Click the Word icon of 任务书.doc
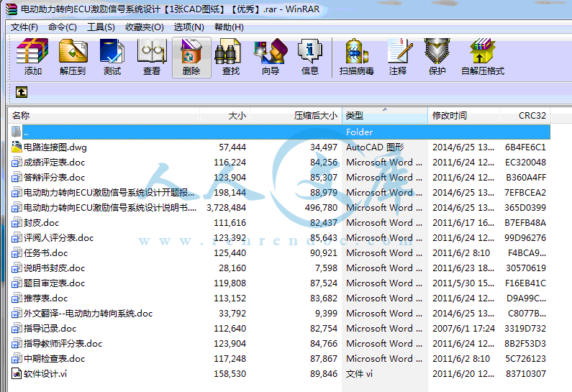 tap(17, 252)
